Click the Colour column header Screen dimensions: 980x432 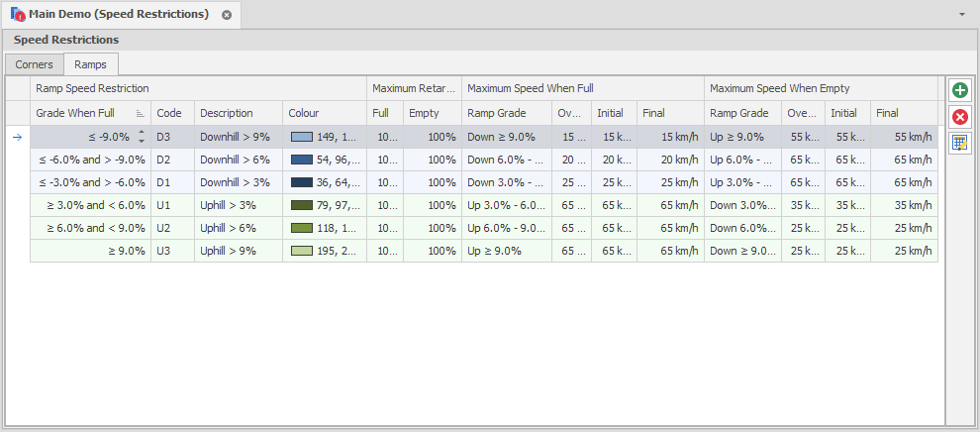[x=304, y=113]
